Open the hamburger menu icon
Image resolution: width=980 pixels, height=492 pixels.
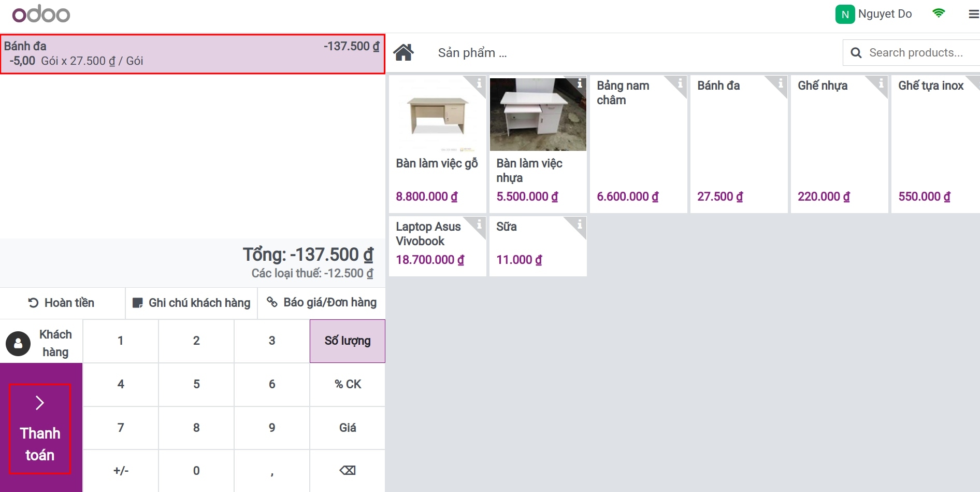click(x=973, y=15)
